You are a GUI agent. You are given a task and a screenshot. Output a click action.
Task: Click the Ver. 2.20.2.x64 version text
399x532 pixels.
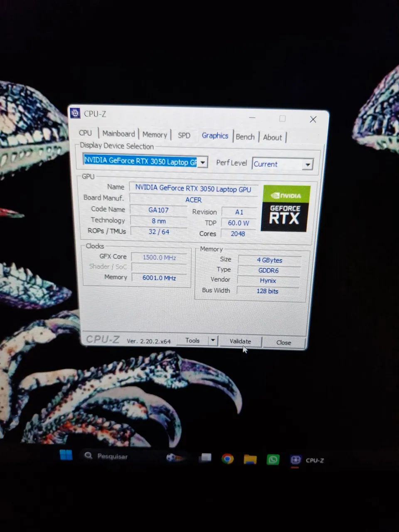click(x=149, y=341)
